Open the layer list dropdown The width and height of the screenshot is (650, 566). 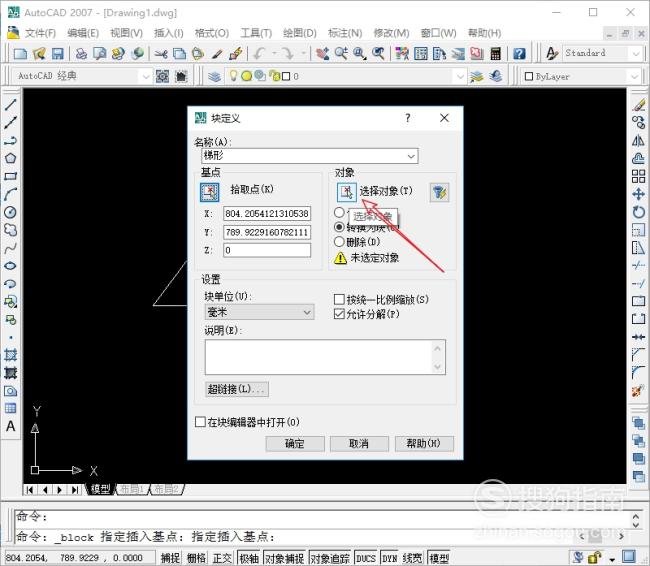click(x=460, y=76)
